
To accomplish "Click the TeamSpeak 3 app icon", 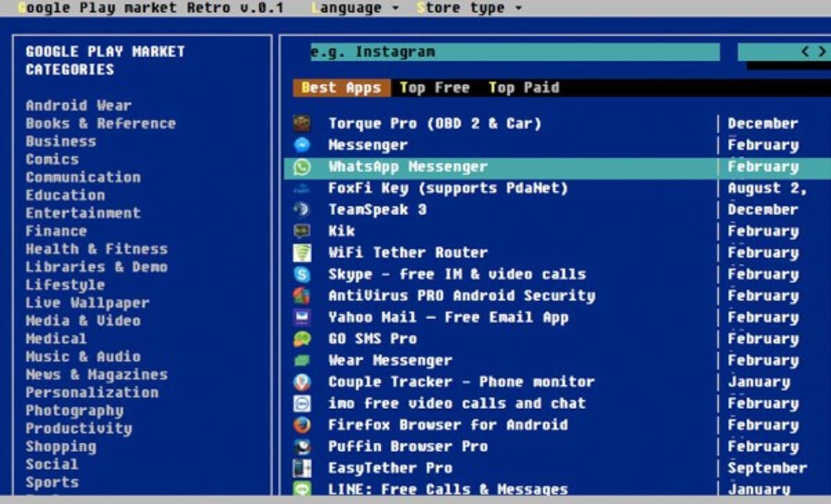I will 302,210.
